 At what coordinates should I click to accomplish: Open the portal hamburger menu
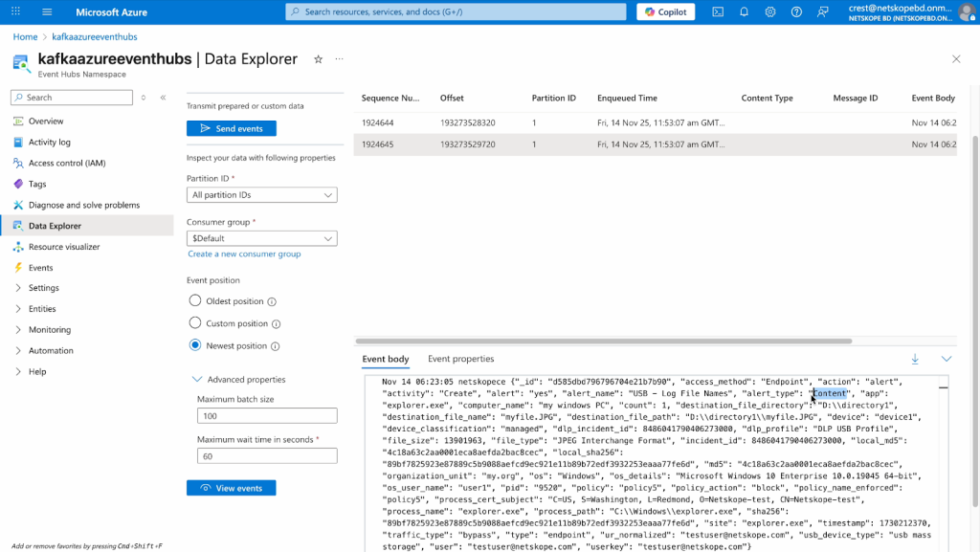coord(47,11)
